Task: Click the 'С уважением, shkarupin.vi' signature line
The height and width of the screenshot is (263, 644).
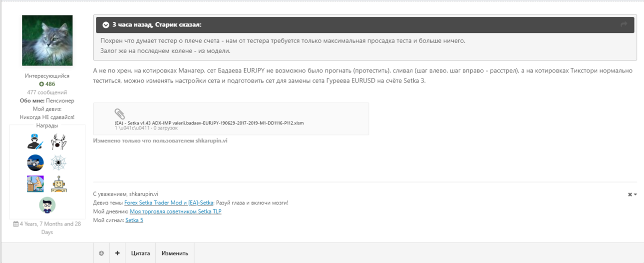Action: 126,194
